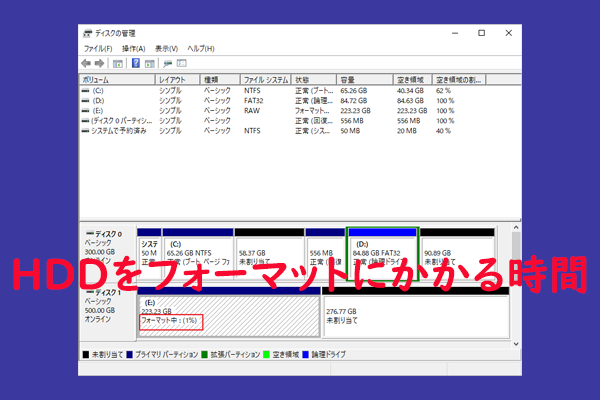Image resolution: width=600 pixels, height=400 pixels.
Task: Click the 62 % free percentage cell
Action: [x=443, y=91]
